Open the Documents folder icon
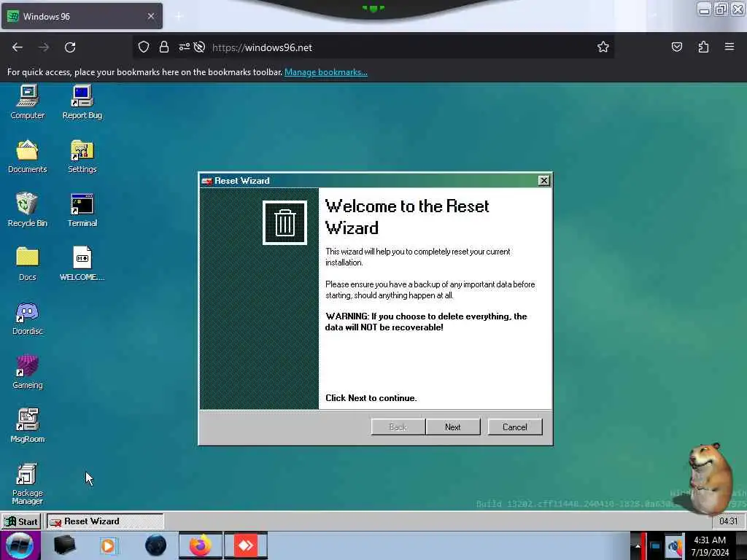Screen dimensions: 747x560 click(x=28, y=156)
